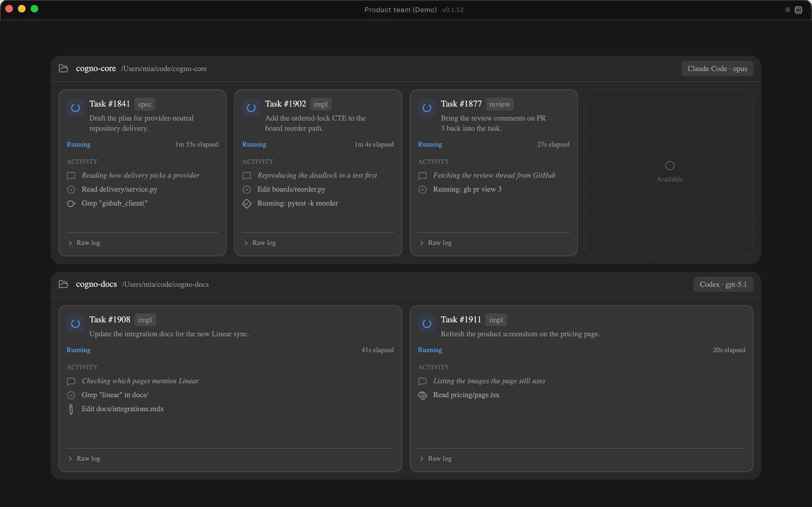The width and height of the screenshot is (812, 507).
Task: Click the cogno-core folder icon
Action: 64,68
